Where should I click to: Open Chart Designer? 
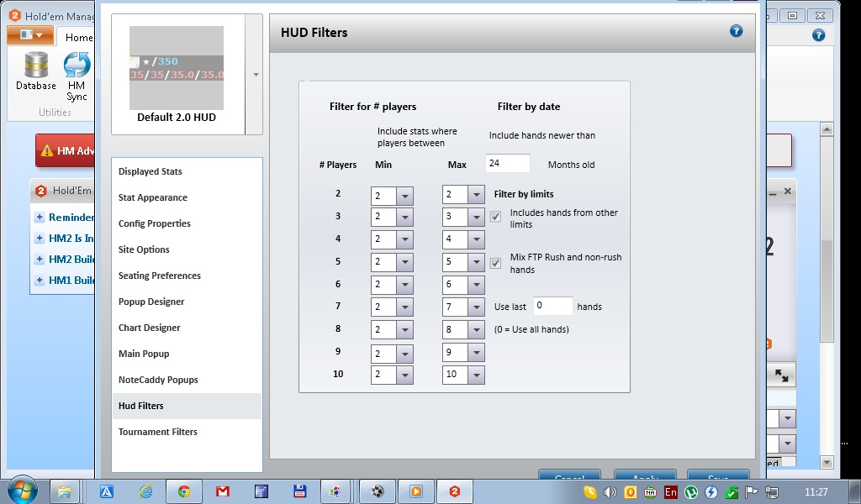pyautogui.click(x=187, y=328)
